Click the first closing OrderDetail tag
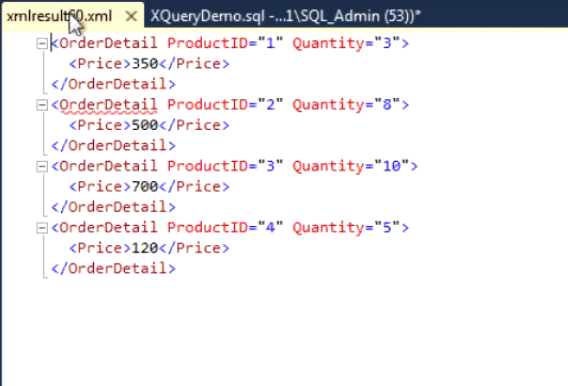The height and width of the screenshot is (386, 568). 113,84
